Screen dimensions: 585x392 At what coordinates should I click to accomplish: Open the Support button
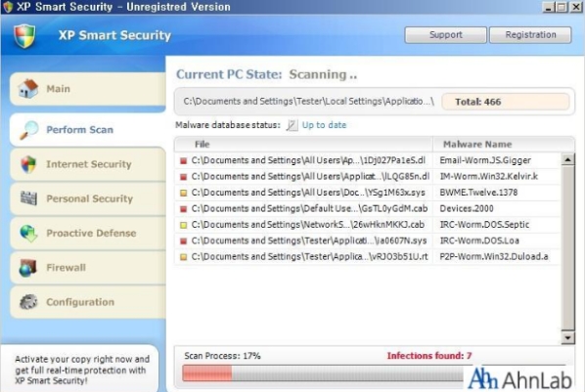(445, 34)
